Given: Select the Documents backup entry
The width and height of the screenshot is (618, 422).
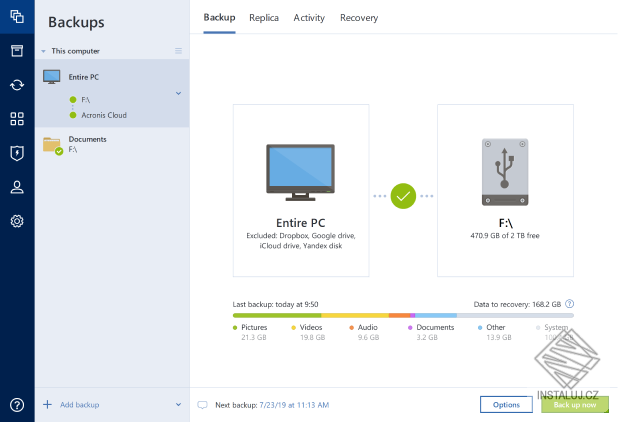Looking at the screenshot, I should [x=112, y=144].
